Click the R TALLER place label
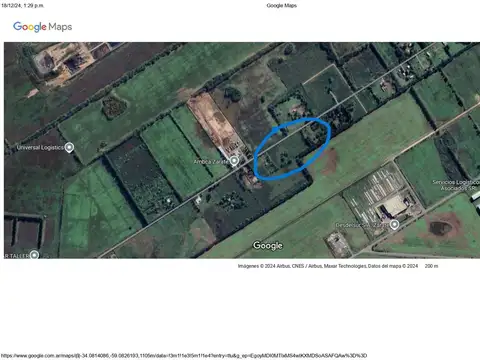Image resolution: width=480 pixels, height=360 pixels. pos(17,256)
